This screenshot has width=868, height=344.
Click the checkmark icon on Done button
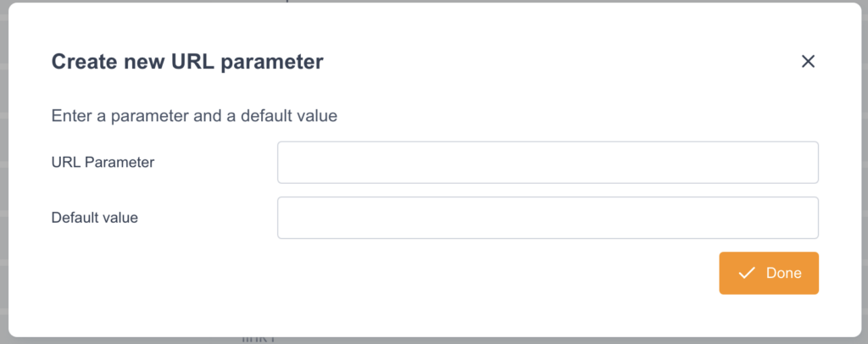point(747,273)
